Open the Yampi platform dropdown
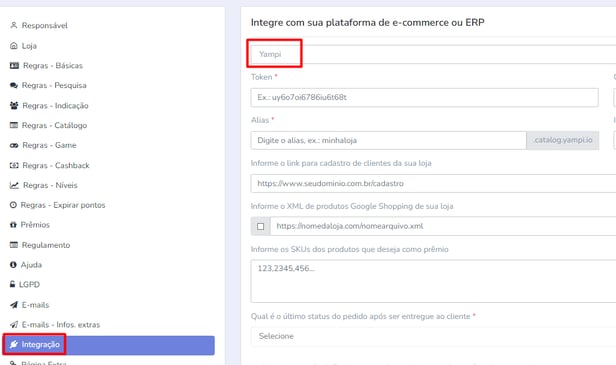This screenshot has height=365, width=616. point(433,54)
